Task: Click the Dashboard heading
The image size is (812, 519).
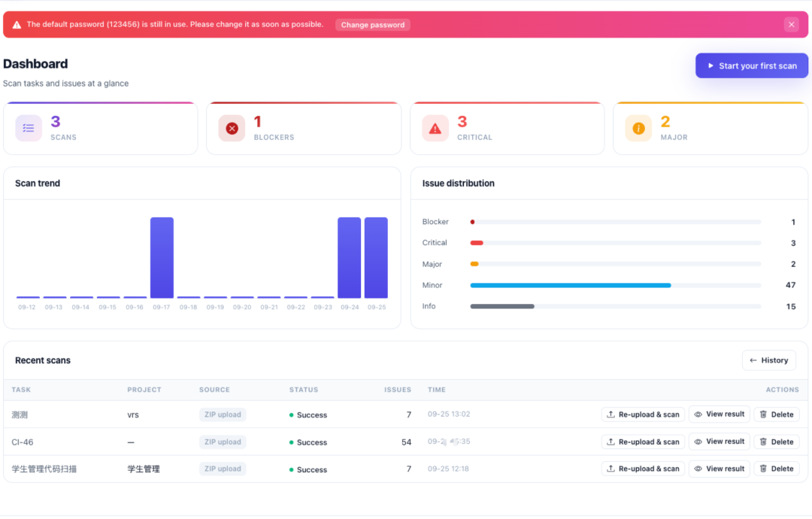Action: point(35,64)
